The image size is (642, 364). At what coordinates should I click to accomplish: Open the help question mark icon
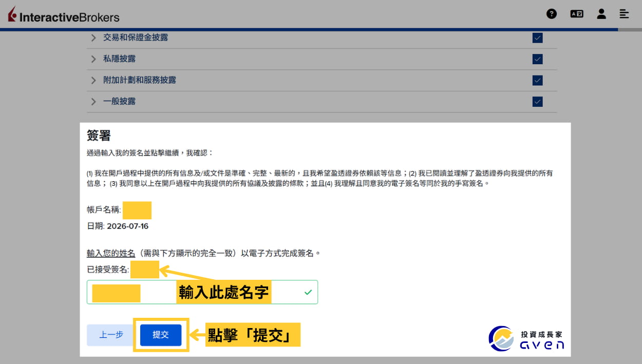point(552,14)
